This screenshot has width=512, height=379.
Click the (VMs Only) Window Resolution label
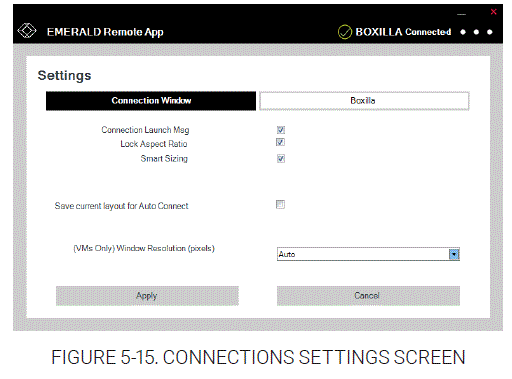pos(144,248)
